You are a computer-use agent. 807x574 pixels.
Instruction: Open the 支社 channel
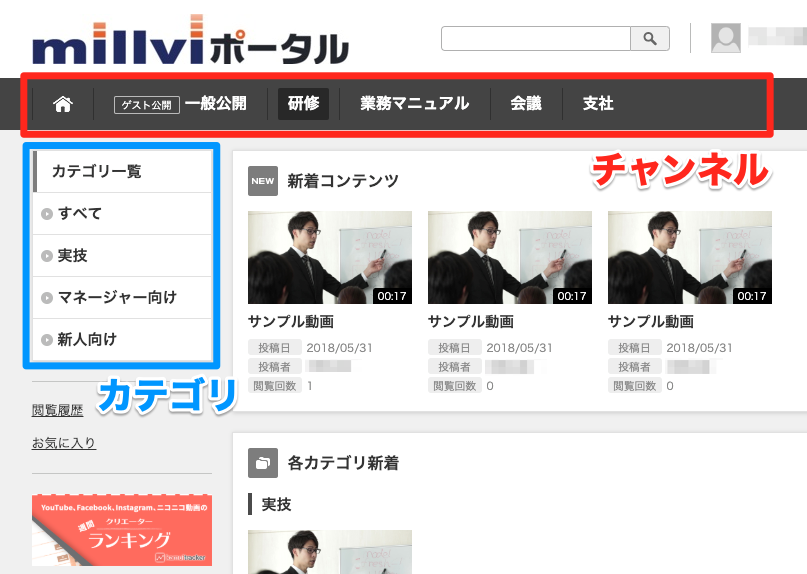598,103
